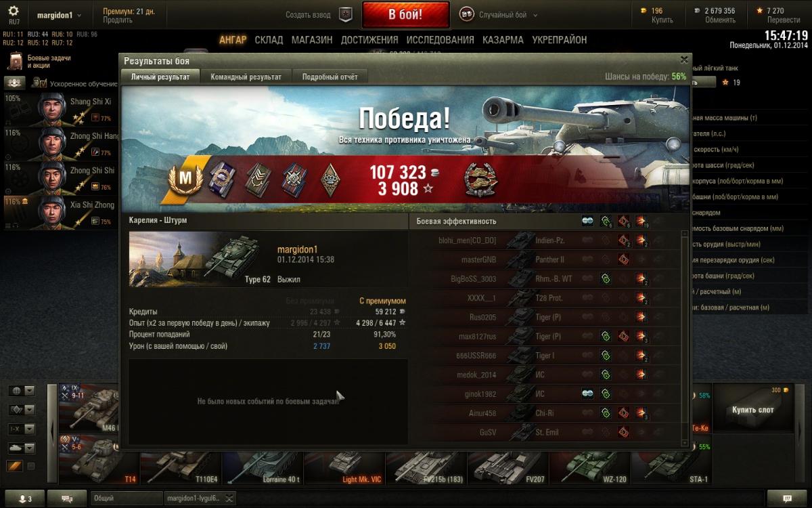Switch to the Подробный отчёт tab
This screenshot has height=508, width=812.
[330, 77]
